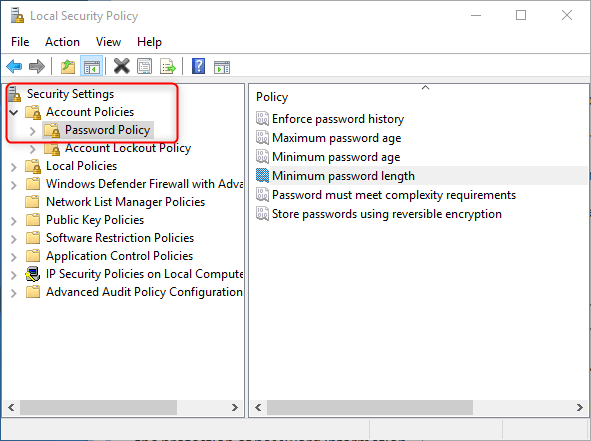This screenshot has height=441, width=591.
Task: Click the blue Help question mark icon
Action: pos(198,66)
